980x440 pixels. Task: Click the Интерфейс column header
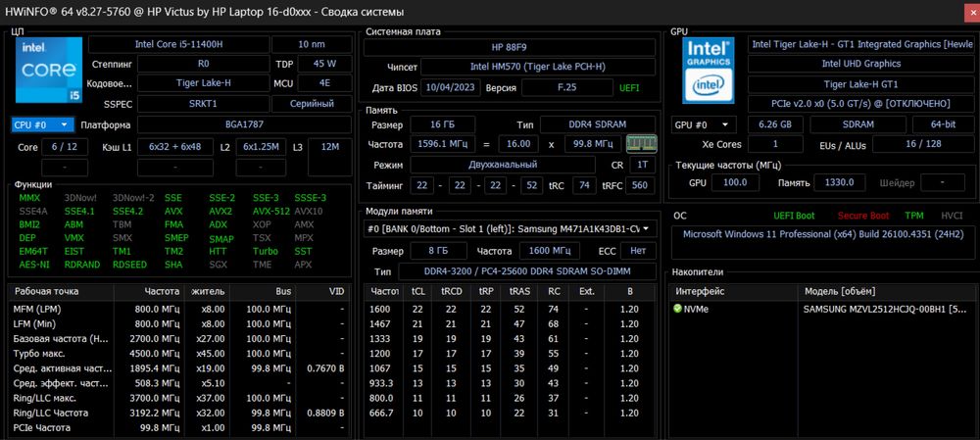point(734,291)
